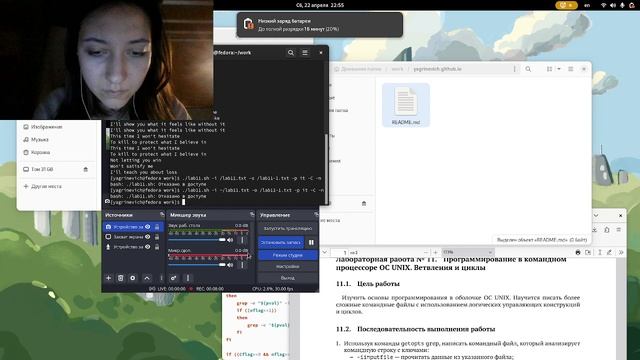Open the save file icon in PDF viewer toolbar
The image size is (640, 360).
pos(588,252)
